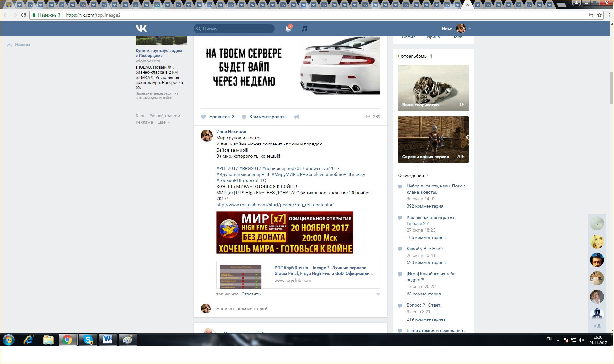Open discussion Какой же из тебя задрот
Image resolution: width=614 pixels, height=364 pixels.
[x=431, y=277]
